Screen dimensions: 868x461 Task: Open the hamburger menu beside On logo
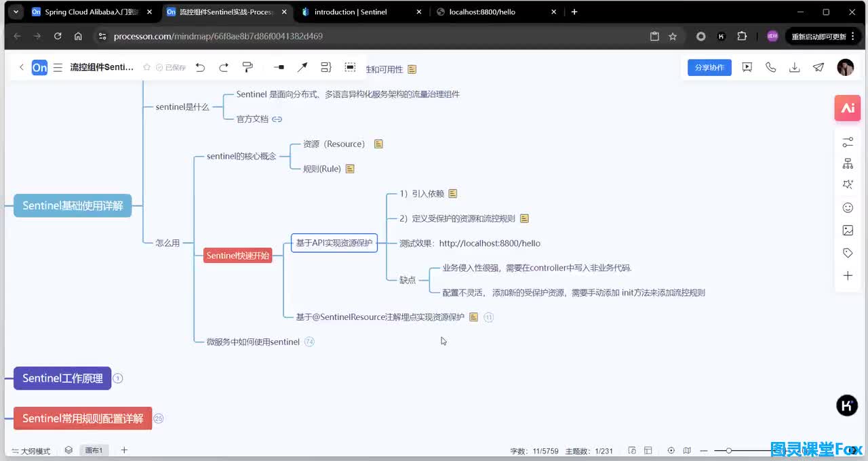point(58,67)
